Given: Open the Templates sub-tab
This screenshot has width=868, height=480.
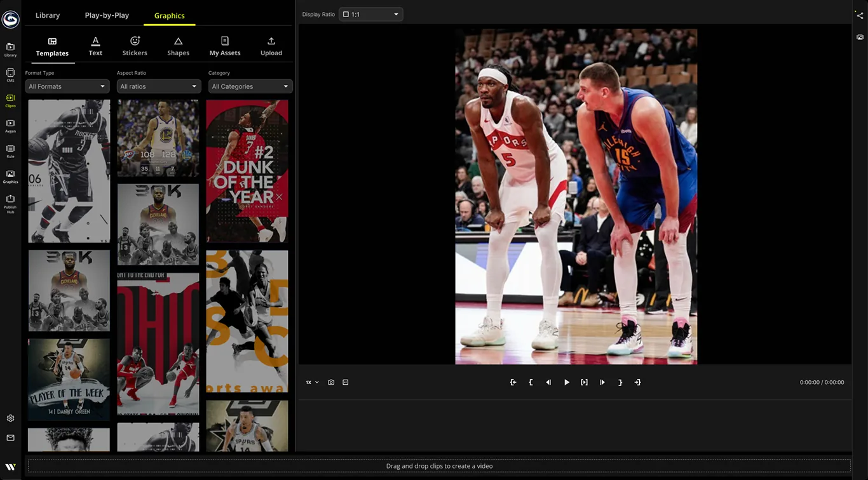Looking at the screenshot, I should coord(52,47).
